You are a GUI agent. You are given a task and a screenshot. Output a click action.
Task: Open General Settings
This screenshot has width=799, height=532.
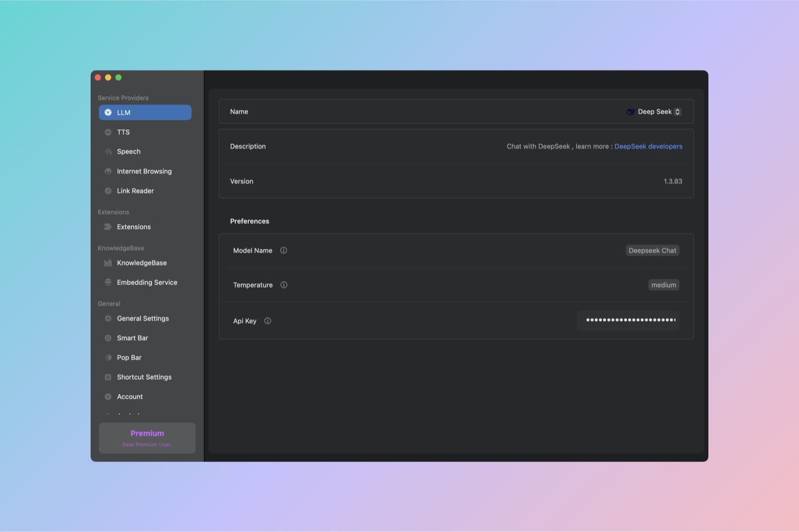click(145, 318)
